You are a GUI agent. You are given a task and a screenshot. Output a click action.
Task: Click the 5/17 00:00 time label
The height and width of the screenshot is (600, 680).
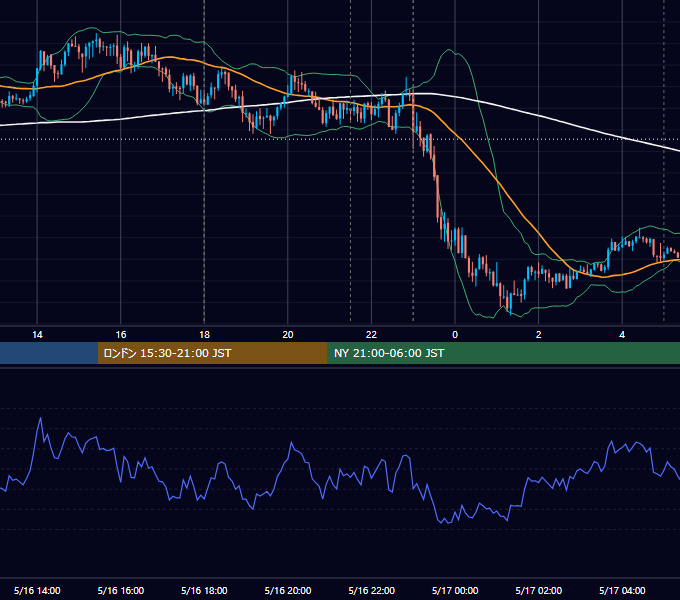455,590
